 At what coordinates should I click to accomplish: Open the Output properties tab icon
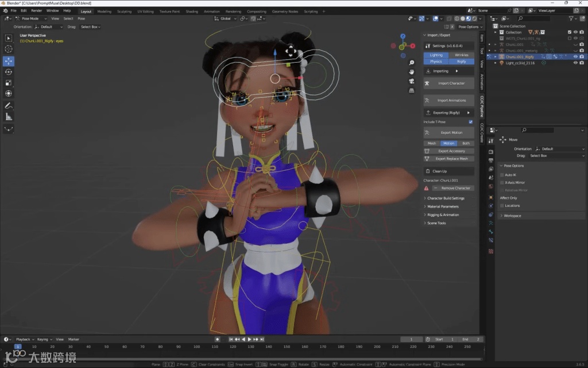click(491, 160)
